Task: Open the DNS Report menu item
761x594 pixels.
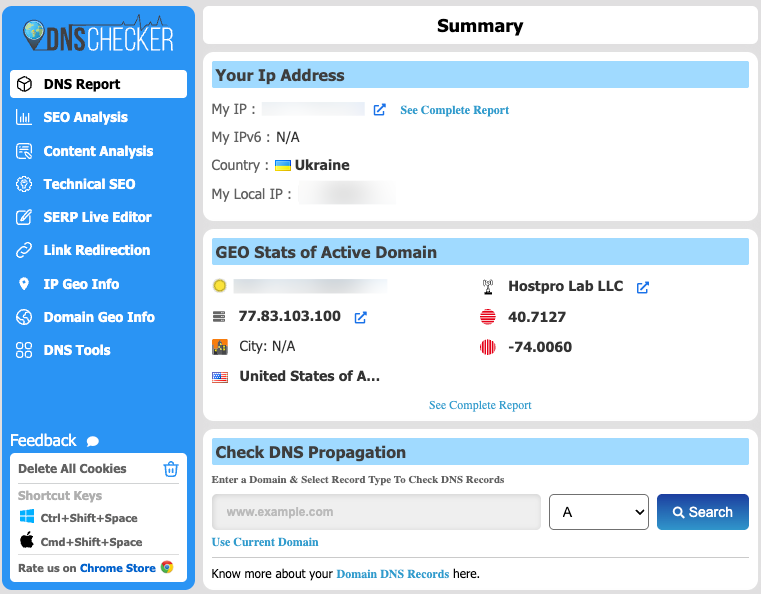Action: tap(98, 84)
